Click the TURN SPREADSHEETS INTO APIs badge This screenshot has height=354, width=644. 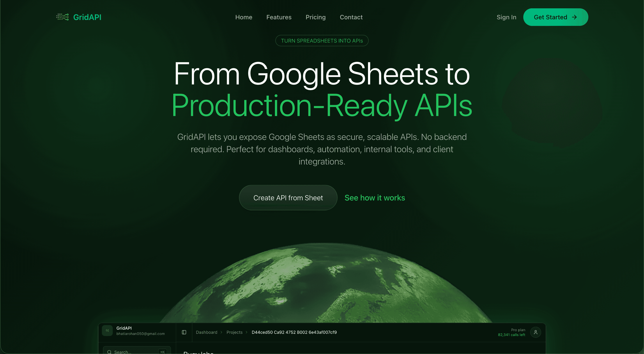click(322, 41)
